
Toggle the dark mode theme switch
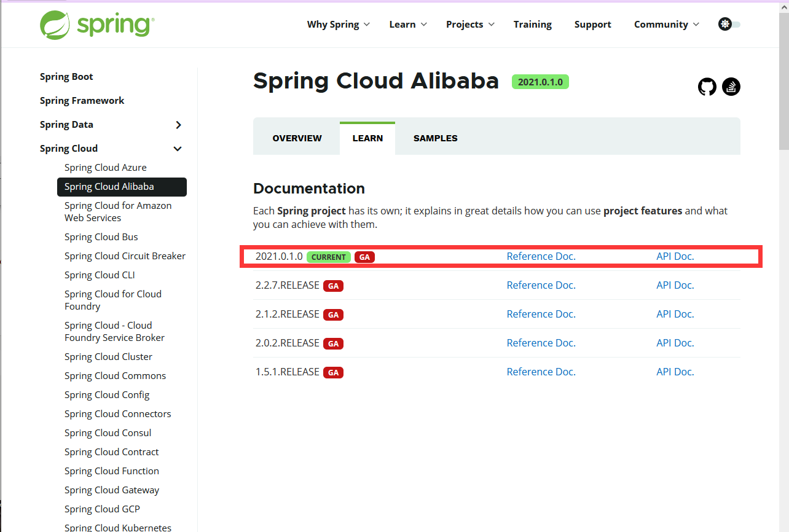[729, 24]
